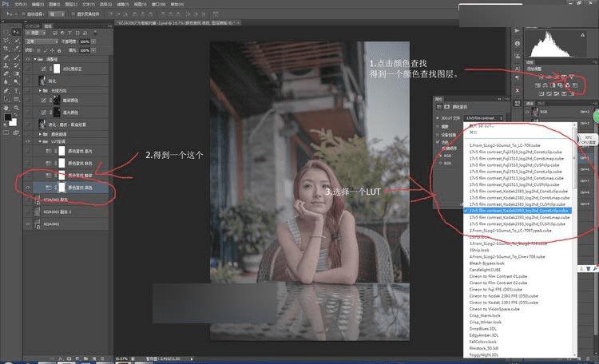Select the 设备链接 radio button

tap(438, 134)
